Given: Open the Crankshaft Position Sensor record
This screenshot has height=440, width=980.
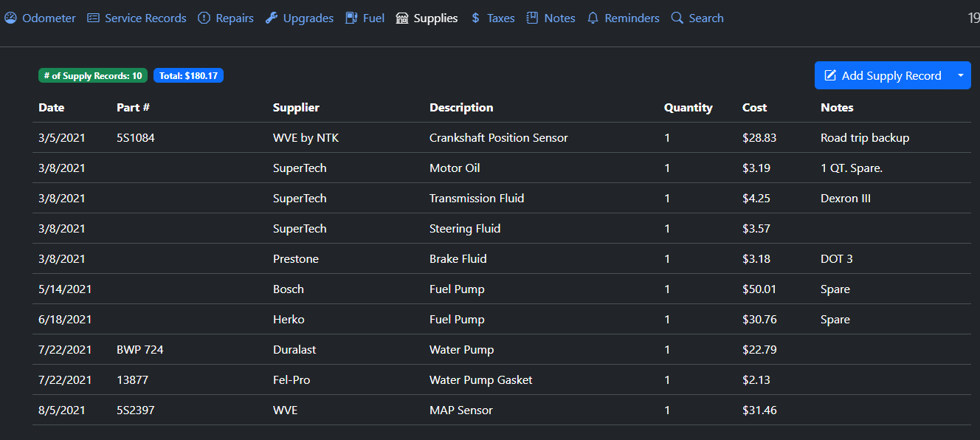Looking at the screenshot, I should pos(498,138).
